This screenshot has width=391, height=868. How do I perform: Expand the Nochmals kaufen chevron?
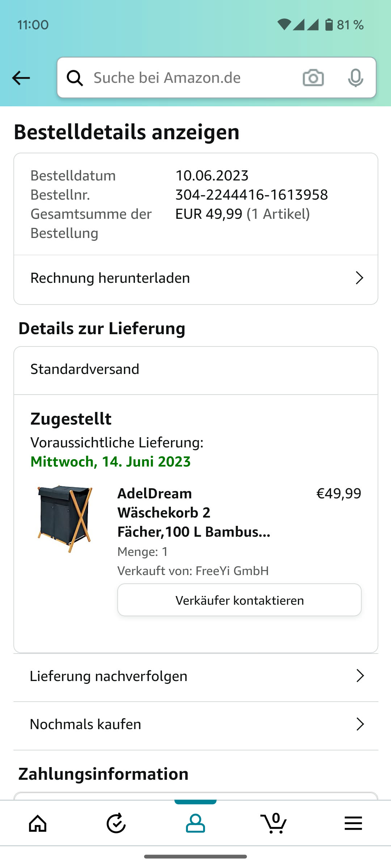pos(360,724)
